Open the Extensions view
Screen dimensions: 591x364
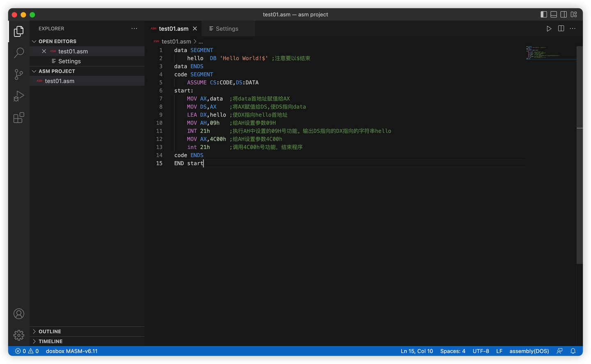pyautogui.click(x=18, y=118)
